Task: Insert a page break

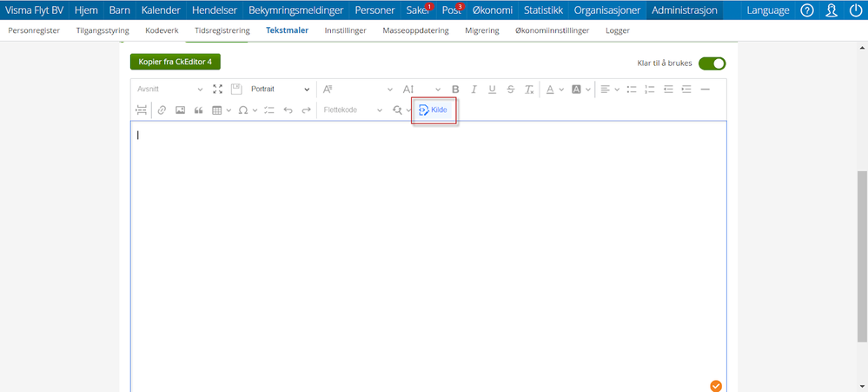Action: coord(141,110)
